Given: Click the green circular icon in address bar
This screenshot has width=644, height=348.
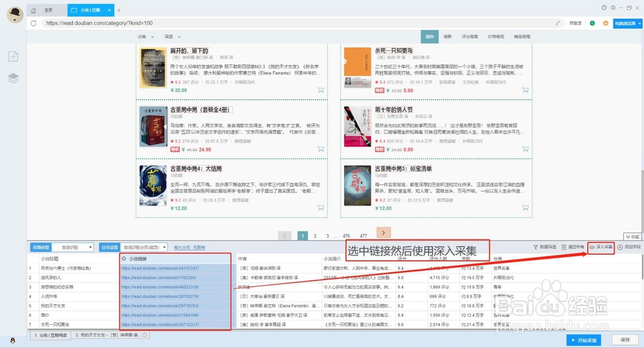Looking at the screenshot, I should pyautogui.click(x=592, y=23).
